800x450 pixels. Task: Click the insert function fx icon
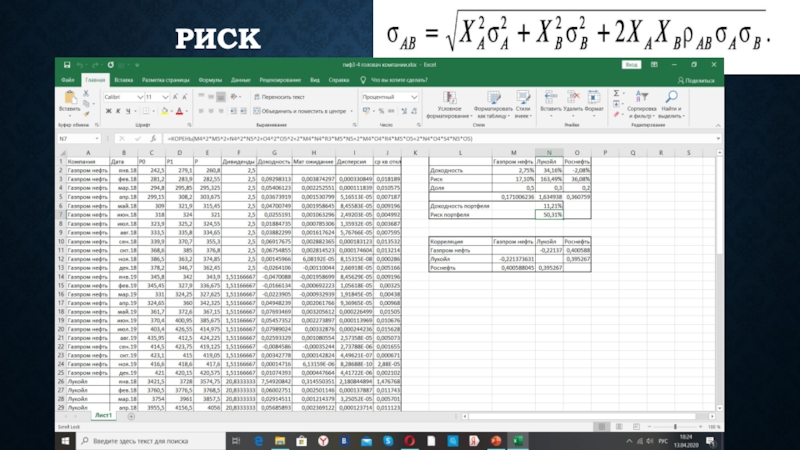click(153, 138)
